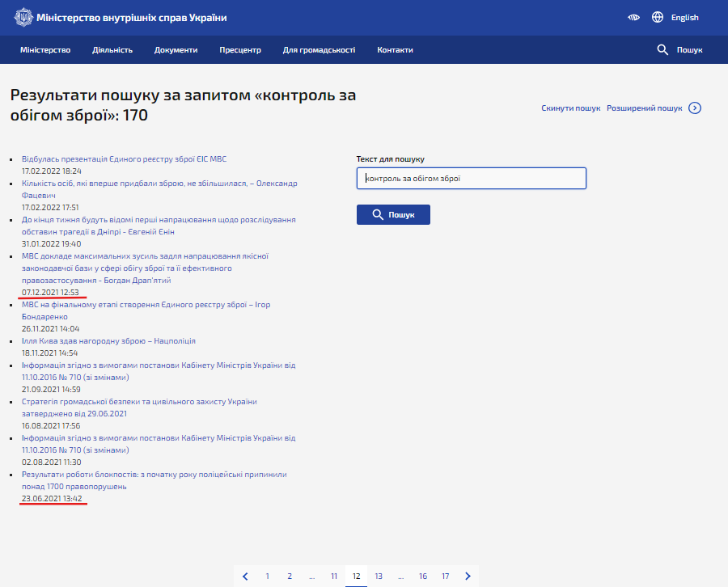Image resolution: width=728 pixels, height=587 pixels.
Task: Go to pagination page 2
Action: [x=290, y=576]
